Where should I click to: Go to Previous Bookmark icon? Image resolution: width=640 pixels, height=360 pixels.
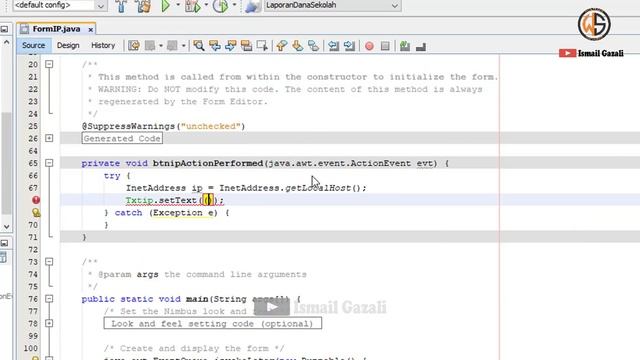[x=282, y=46]
